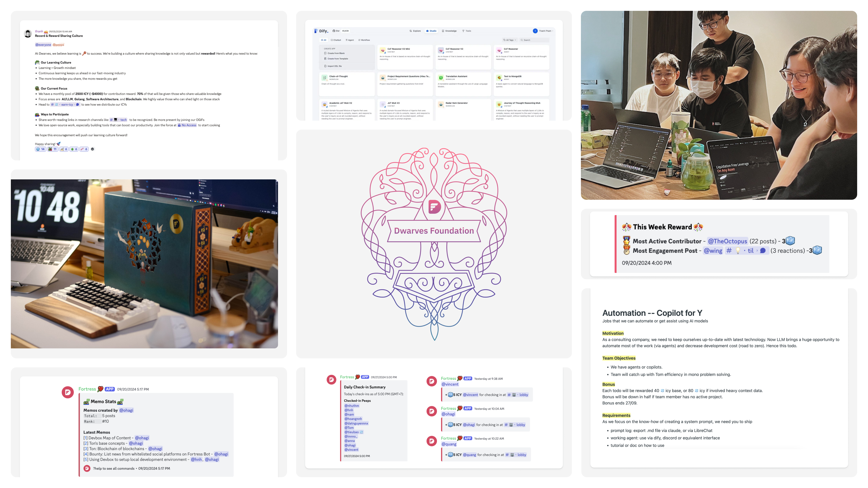Toggle the reaction with count 11
The height and width of the screenshot is (488, 868).
point(53,149)
